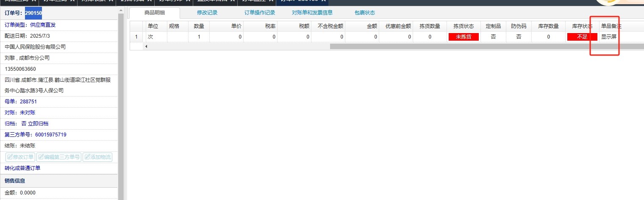The image size is (644, 200).
Task: Click the red 未拣货 status cell
Action: [x=464, y=37]
